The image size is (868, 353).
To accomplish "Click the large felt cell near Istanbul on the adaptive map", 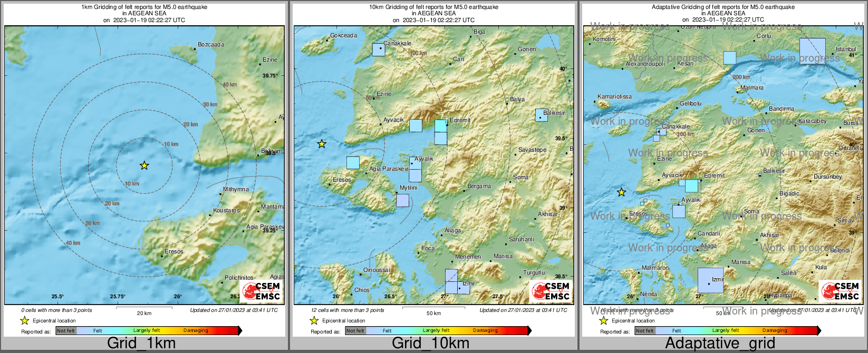I will coord(812,51).
